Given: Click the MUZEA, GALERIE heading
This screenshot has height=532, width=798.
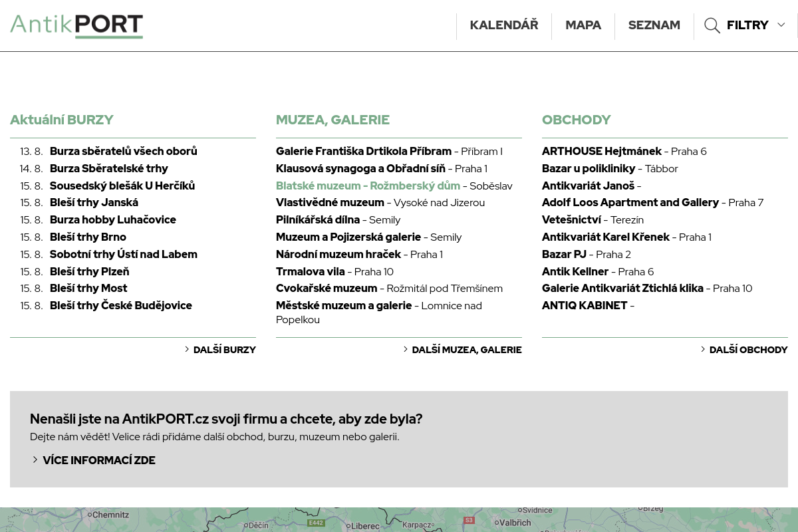Looking at the screenshot, I should [332, 120].
